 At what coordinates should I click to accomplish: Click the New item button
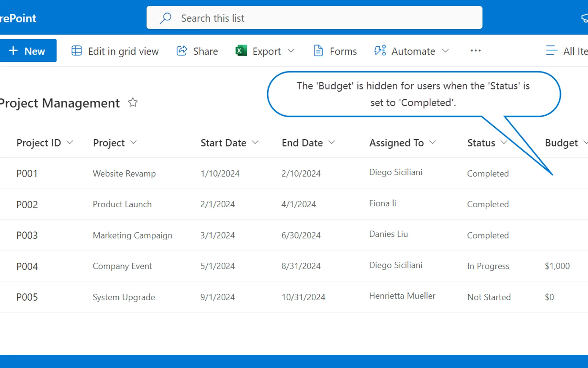coord(28,51)
